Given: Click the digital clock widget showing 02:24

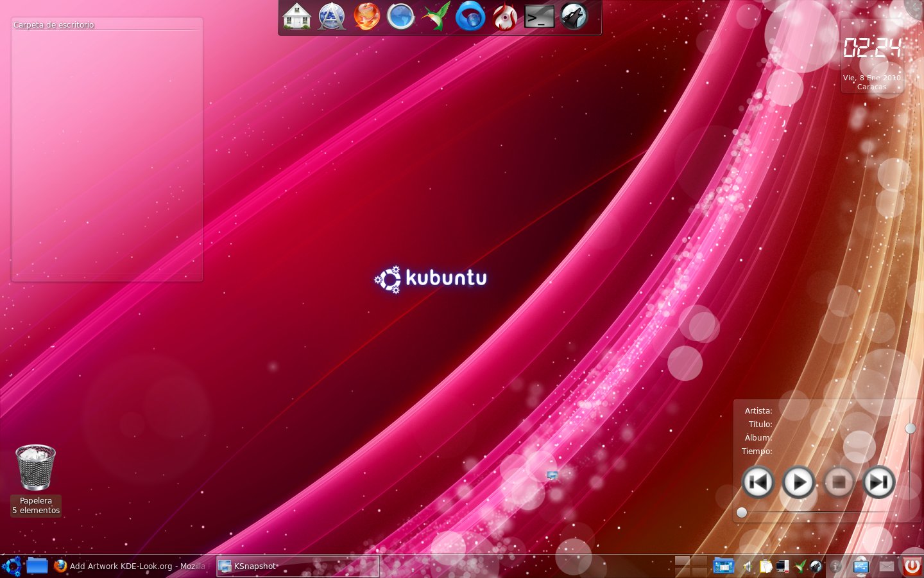Looking at the screenshot, I should point(872,48).
